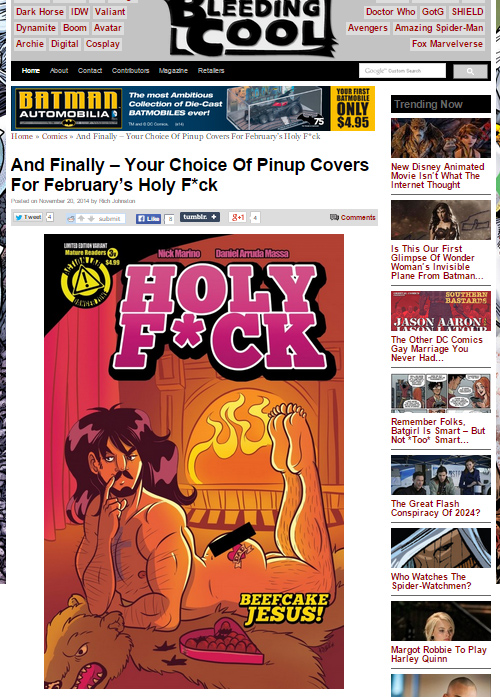Share the post on tumblr
Screen dimensions: 500x697
pos(200,216)
